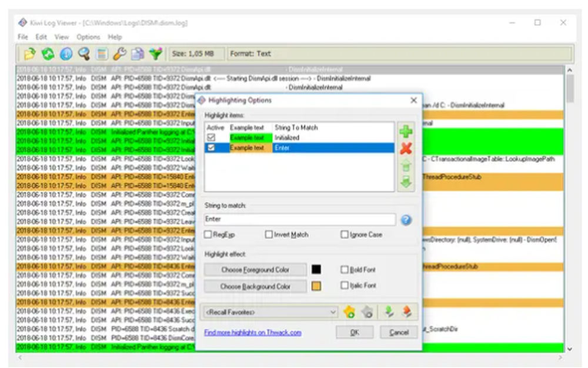
Task: Reload the log with the green refresh icon
Action: pyautogui.click(x=48, y=54)
